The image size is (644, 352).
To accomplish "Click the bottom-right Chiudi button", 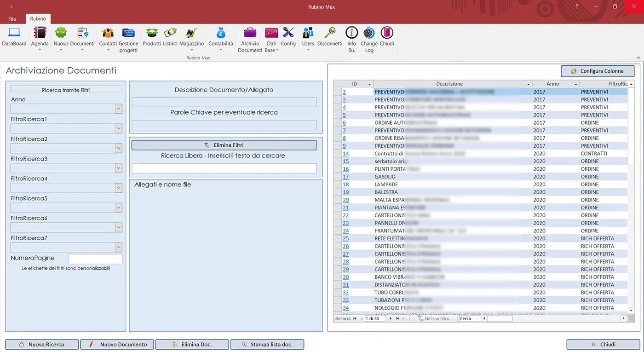I will [x=603, y=344].
